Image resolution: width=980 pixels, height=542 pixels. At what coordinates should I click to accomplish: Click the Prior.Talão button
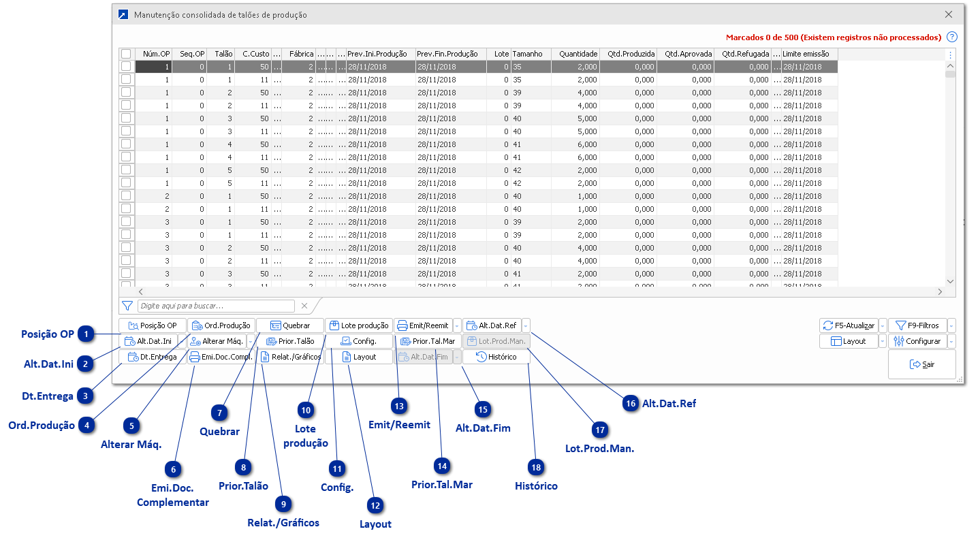click(290, 341)
